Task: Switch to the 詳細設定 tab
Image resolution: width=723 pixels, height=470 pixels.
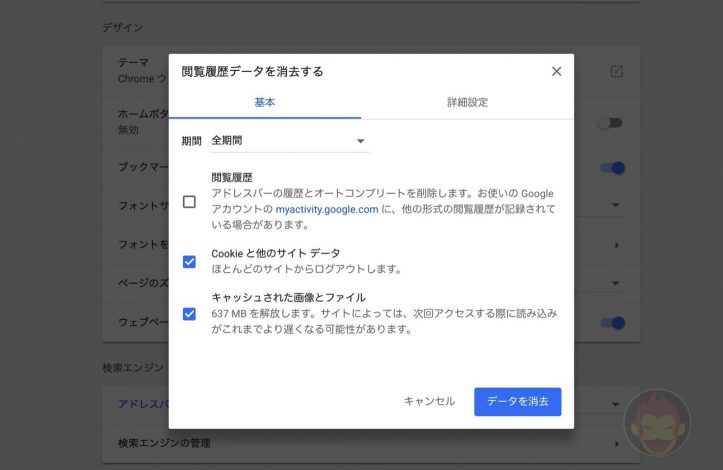Action: tap(467, 102)
